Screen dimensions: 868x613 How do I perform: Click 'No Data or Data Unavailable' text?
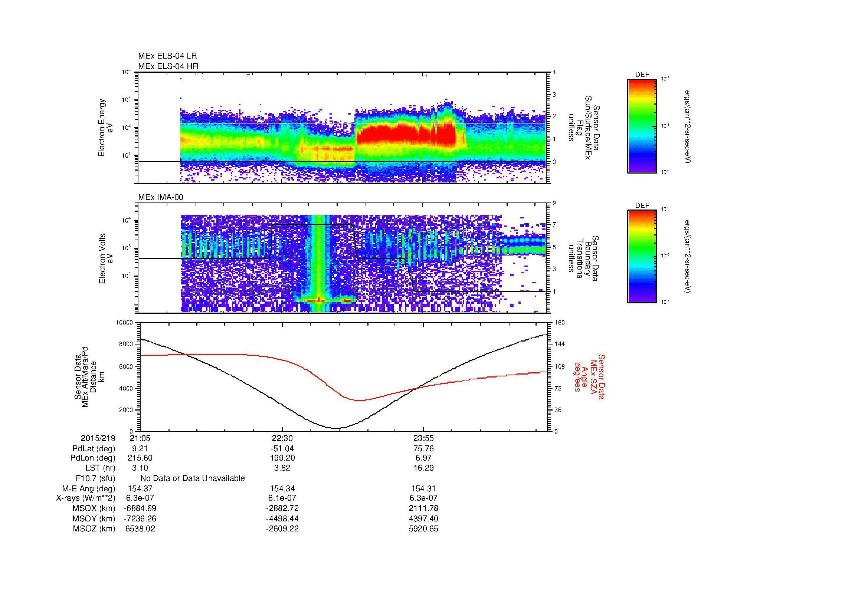(x=193, y=478)
